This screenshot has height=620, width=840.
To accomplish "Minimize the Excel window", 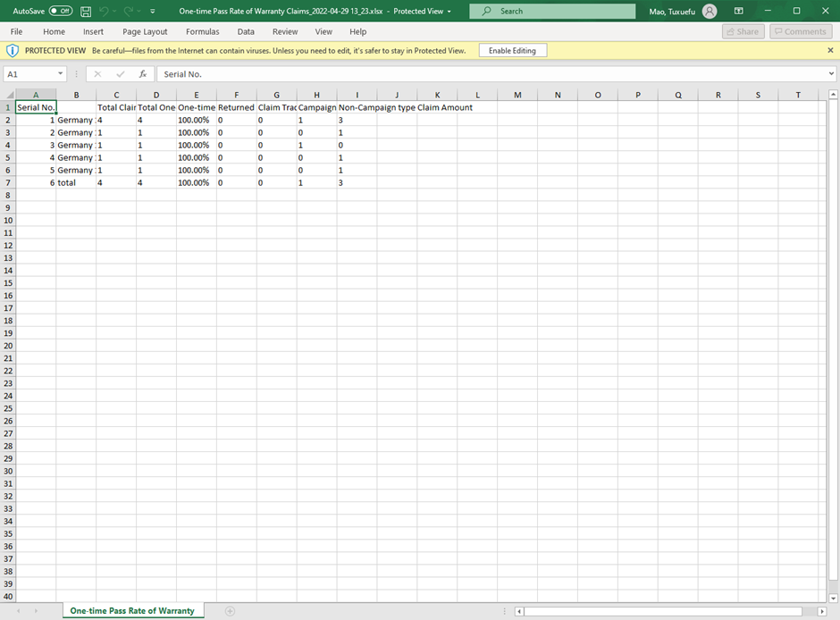I will tap(768, 11).
